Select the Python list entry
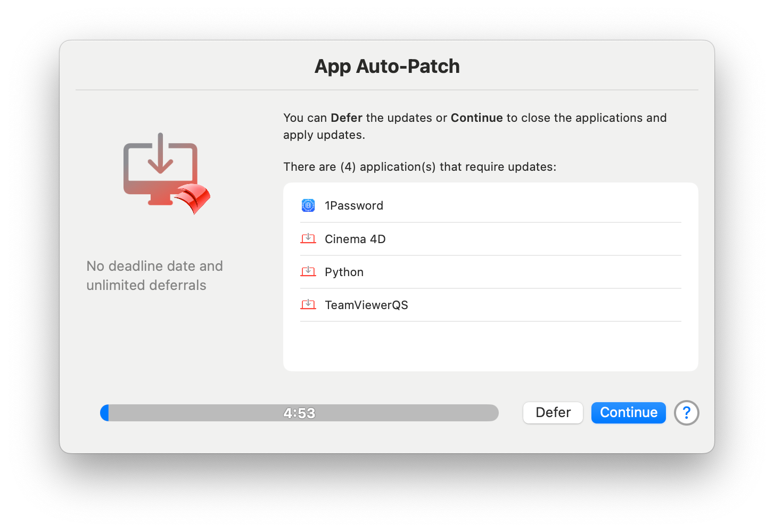Viewport: 774px width, 532px height. pos(491,272)
